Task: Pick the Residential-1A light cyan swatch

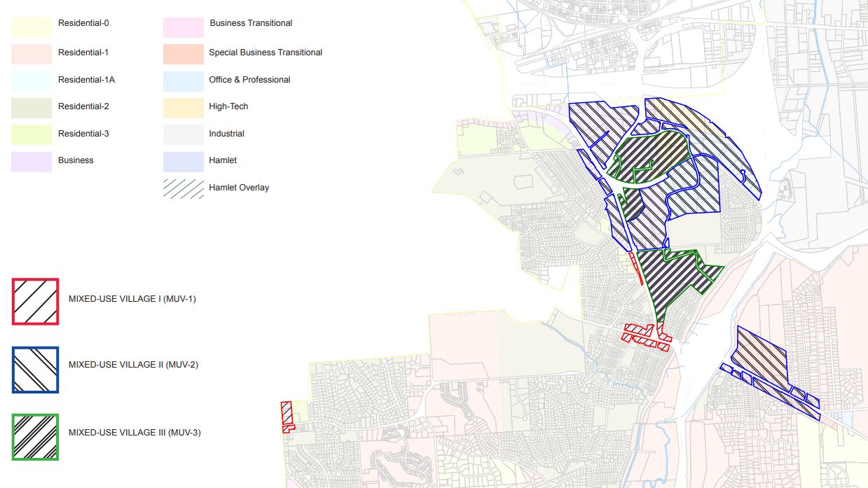Action: (32, 81)
